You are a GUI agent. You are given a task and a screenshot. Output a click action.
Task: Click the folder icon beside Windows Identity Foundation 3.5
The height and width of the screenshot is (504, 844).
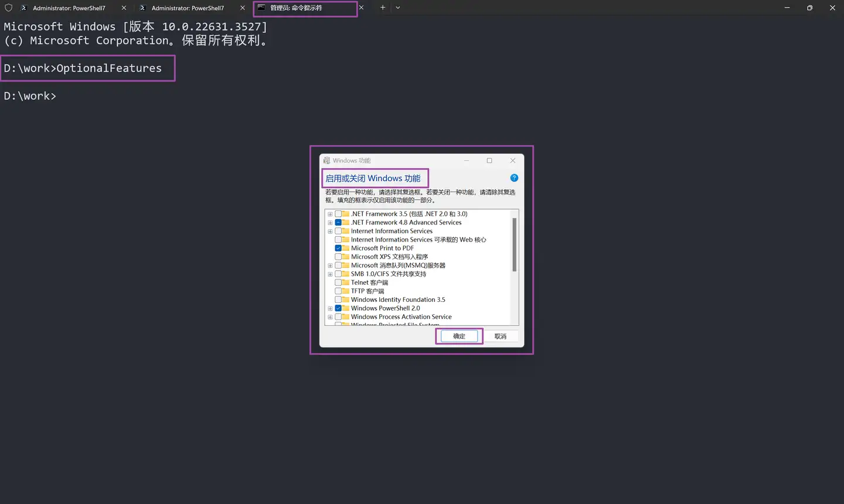[346, 299]
